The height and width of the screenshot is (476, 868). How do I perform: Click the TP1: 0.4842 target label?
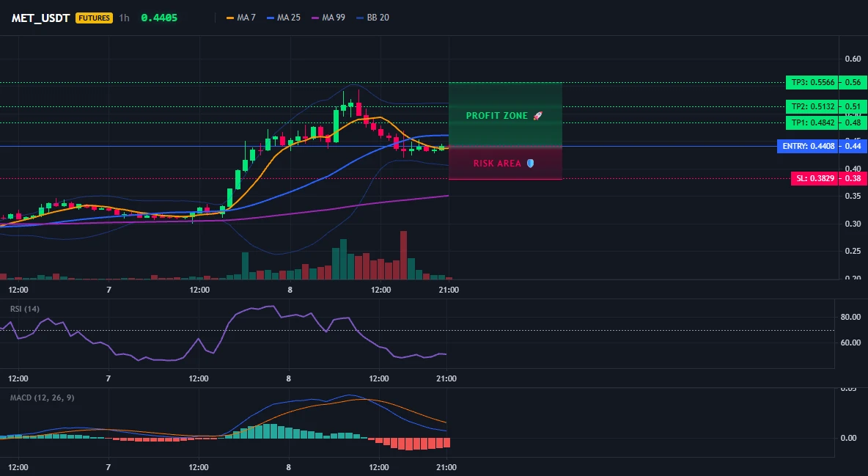(x=812, y=122)
